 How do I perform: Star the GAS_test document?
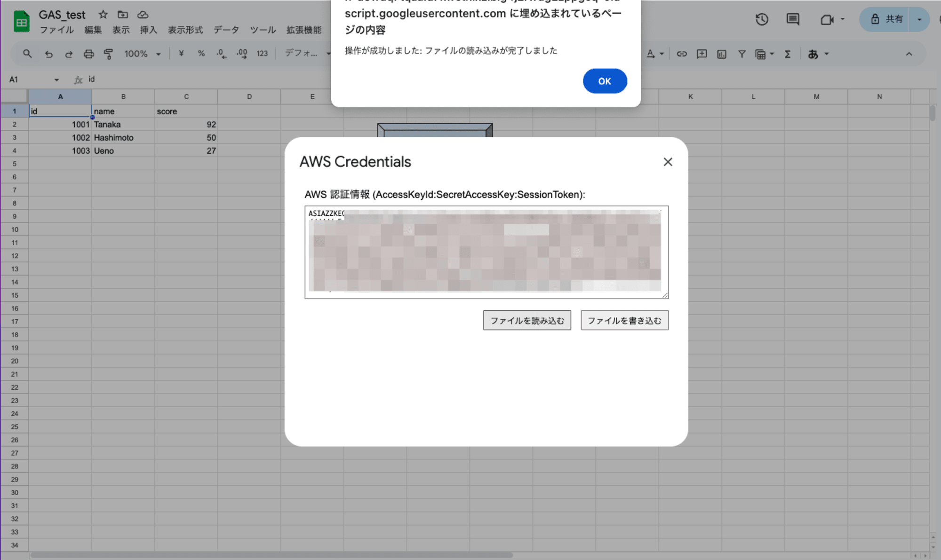pyautogui.click(x=103, y=15)
